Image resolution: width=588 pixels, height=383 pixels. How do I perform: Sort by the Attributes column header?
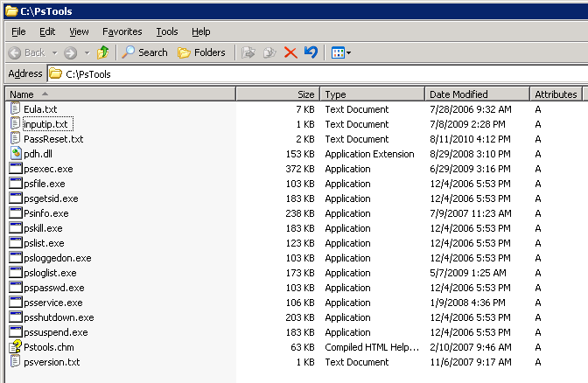tap(556, 94)
